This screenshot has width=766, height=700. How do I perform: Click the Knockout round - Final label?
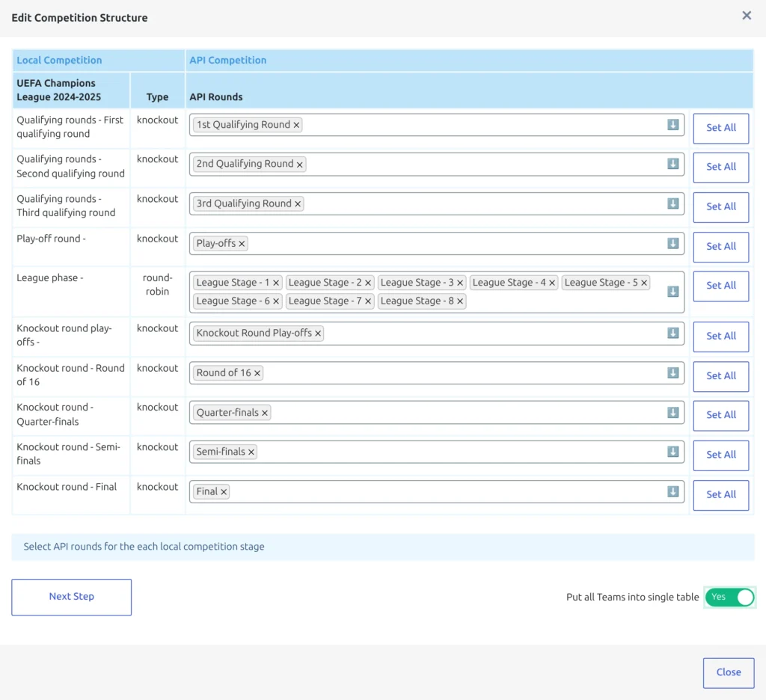pyautogui.click(x=67, y=487)
